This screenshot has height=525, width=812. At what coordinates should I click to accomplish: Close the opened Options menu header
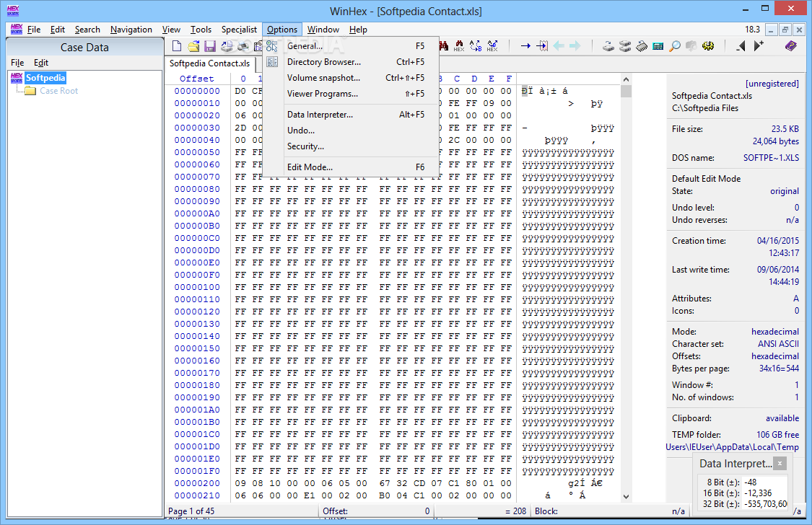tap(282, 30)
